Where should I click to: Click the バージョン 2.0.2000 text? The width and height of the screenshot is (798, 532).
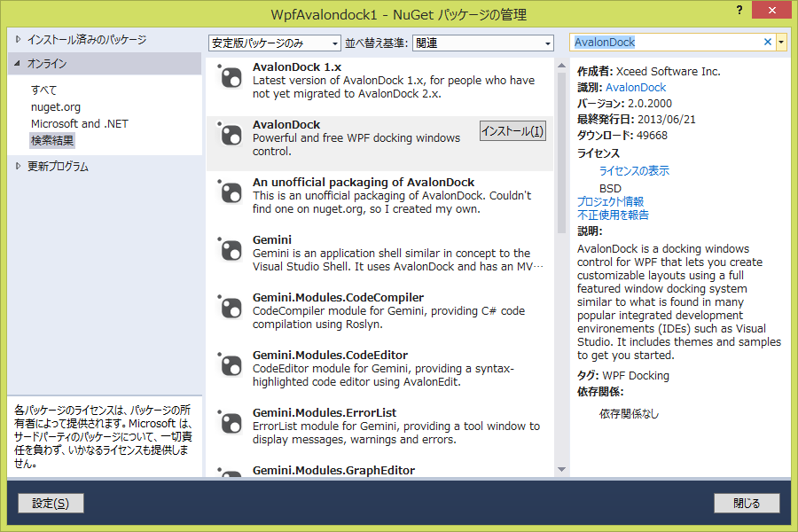pos(624,104)
